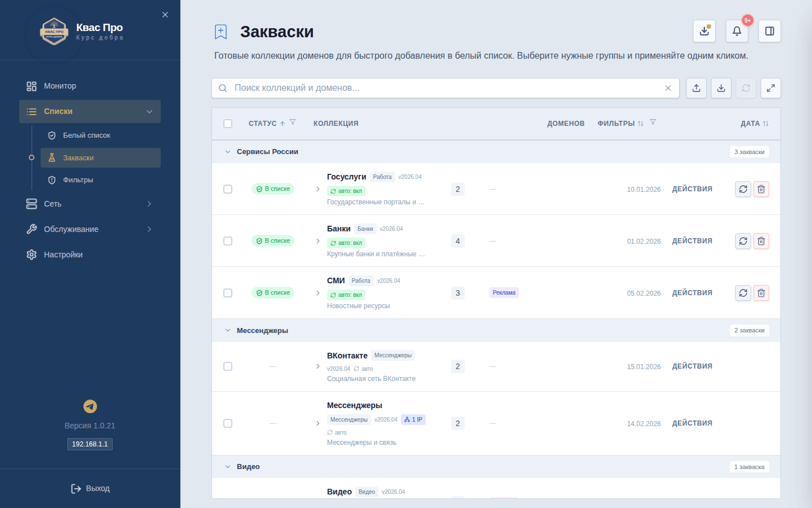Open Монитор in the sidebar
The width and height of the screenshot is (812, 508).
(x=90, y=86)
